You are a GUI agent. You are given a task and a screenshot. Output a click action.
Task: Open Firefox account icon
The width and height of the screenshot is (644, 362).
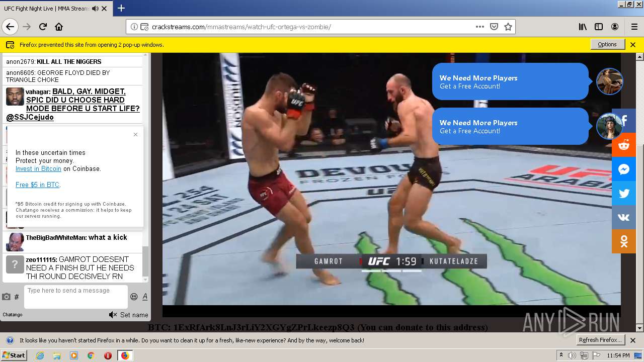pyautogui.click(x=615, y=27)
